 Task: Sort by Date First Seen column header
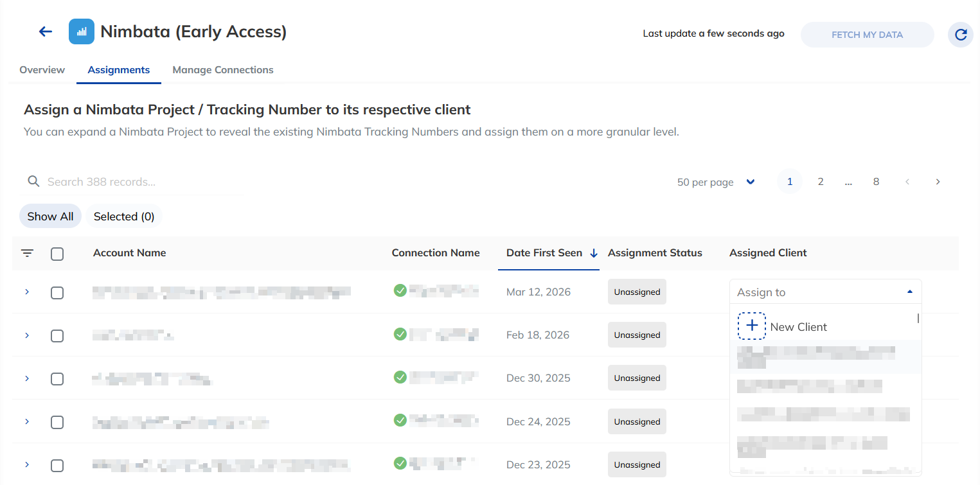[x=544, y=253]
